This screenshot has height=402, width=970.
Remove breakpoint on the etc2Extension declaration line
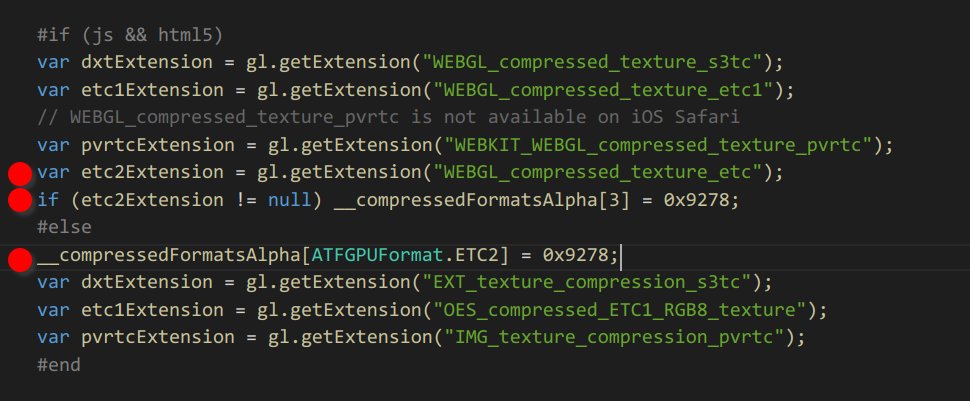click(19, 173)
